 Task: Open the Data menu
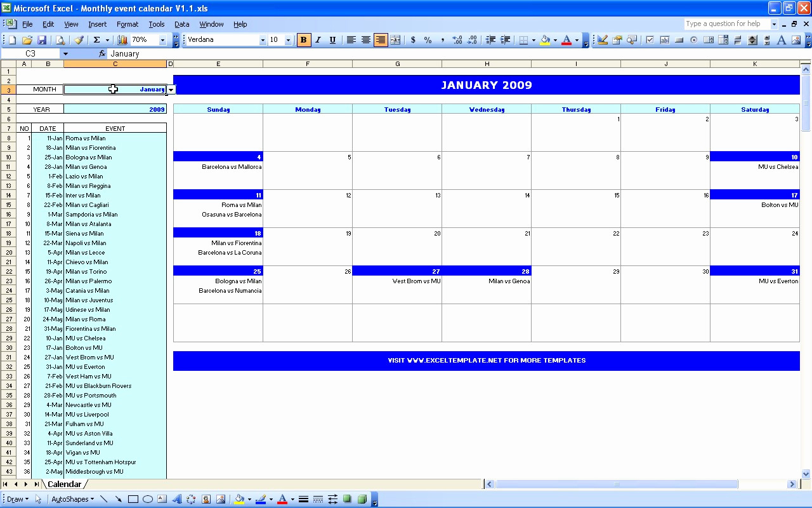tap(182, 24)
